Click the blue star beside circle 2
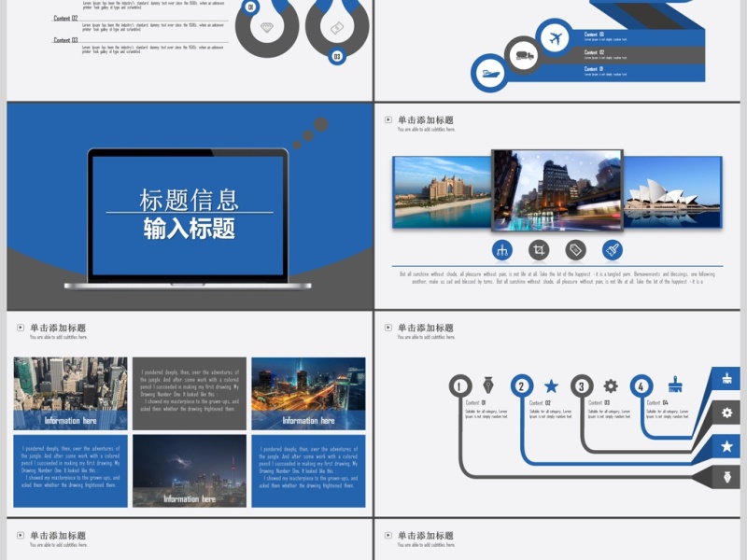 pyautogui.click(x=551, y=385)
